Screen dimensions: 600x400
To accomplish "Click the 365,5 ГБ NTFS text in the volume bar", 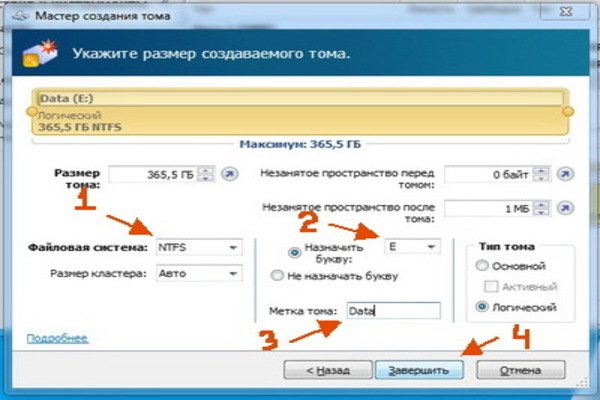I will coord(80,127).
